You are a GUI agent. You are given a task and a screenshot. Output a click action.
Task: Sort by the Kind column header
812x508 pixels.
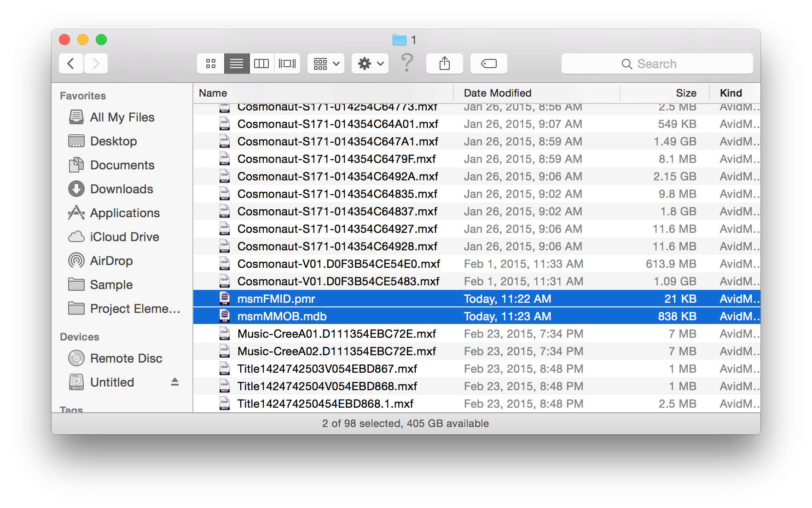(735, 93)
